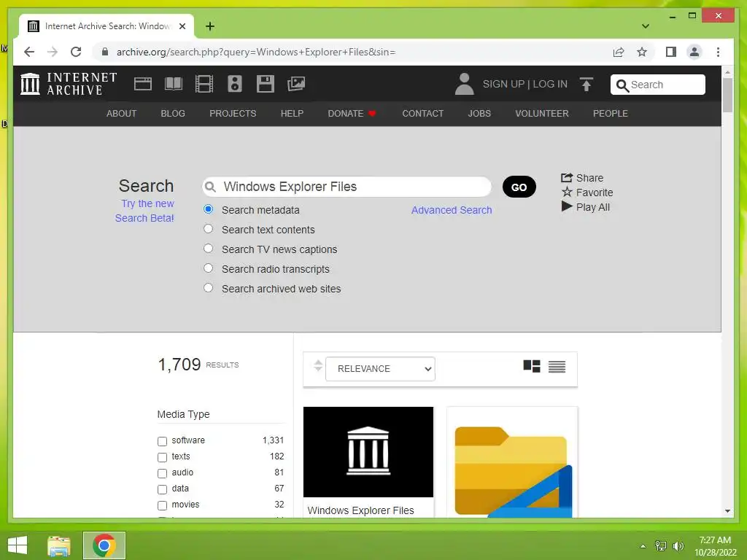The width and height of the screenshot is (747, 560).
Task: Open the JOBS menu item
Action: 479,113
